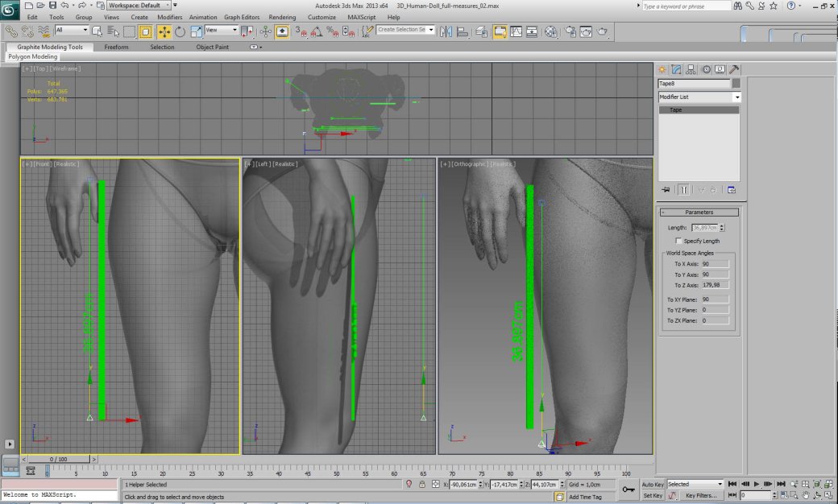Click the Polygon Modeling panel label

click(x=32, y=56)
